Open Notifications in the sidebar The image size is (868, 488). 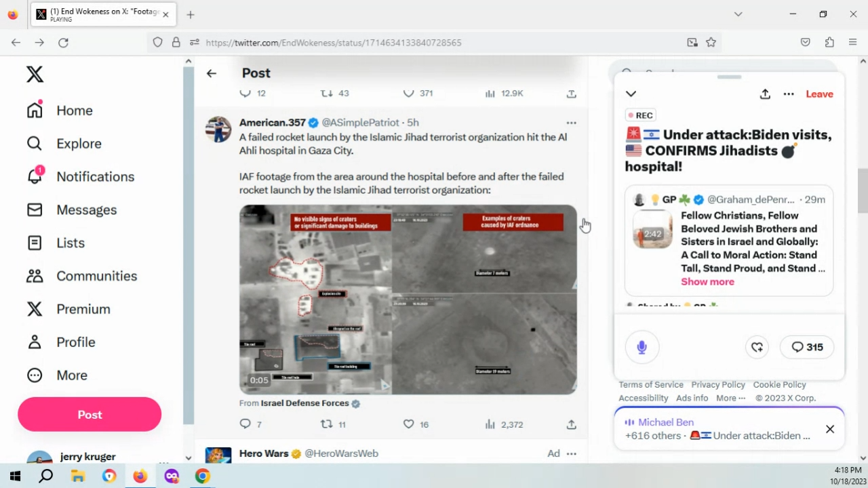coord(95,177)
